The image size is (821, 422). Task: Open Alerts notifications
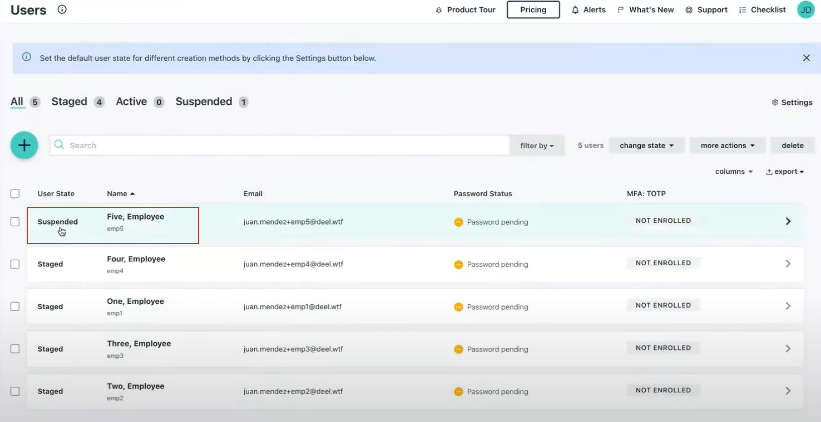589,10
